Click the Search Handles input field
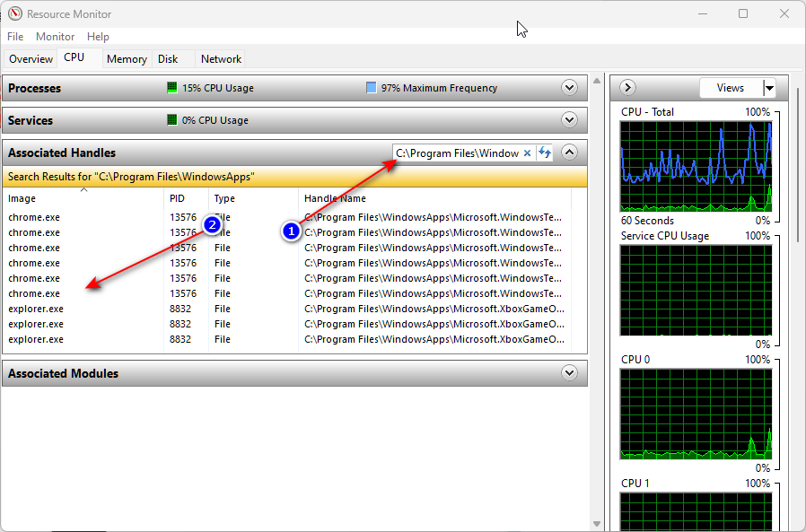This screenshot has width=806, height=532. (x=457, y=153)
